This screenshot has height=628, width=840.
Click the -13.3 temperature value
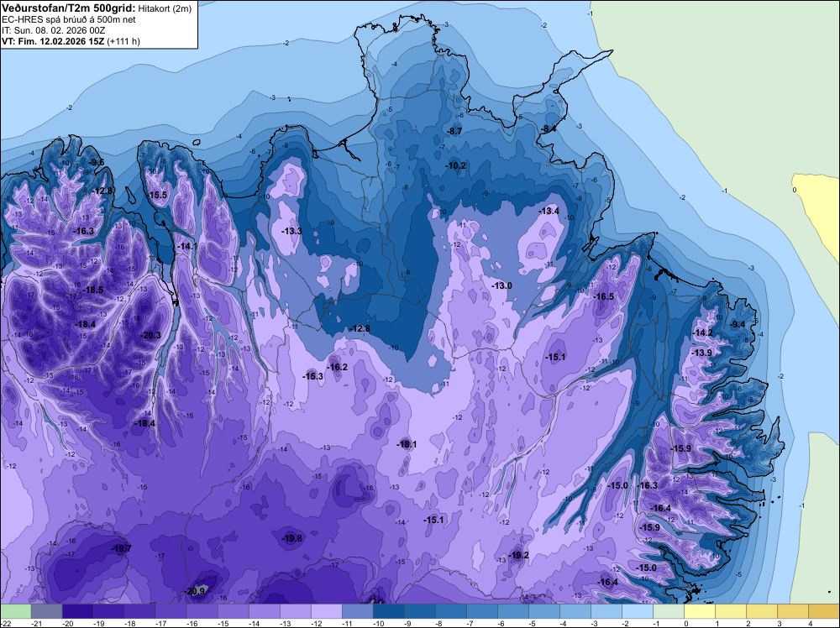tap(292, 231)
